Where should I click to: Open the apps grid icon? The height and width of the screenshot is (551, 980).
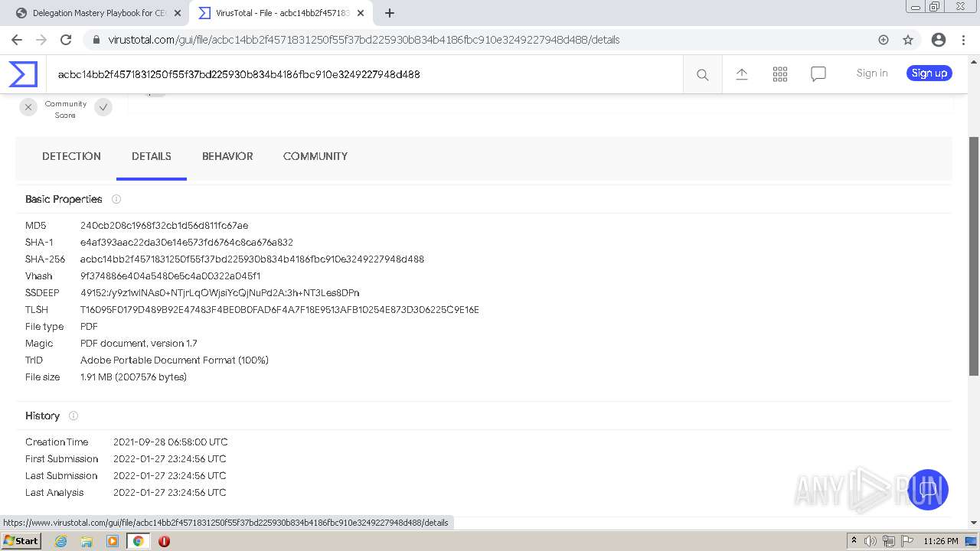[779, 74]
